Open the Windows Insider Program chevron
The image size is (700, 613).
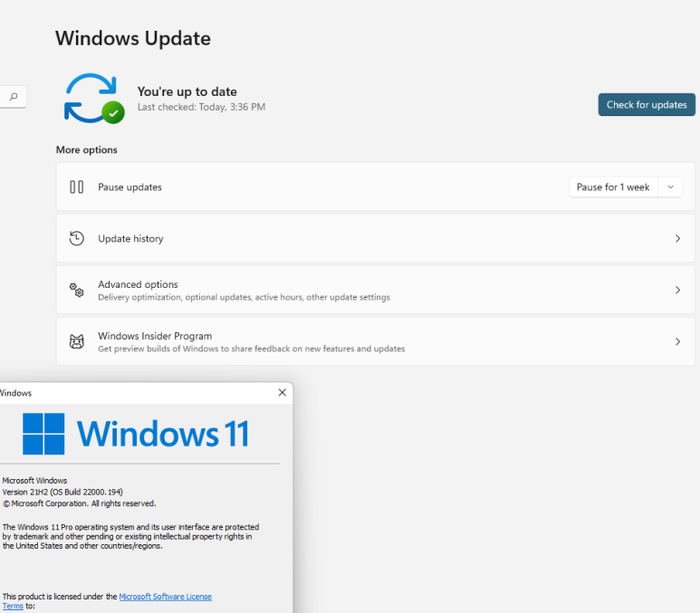[x=677, y=341]
